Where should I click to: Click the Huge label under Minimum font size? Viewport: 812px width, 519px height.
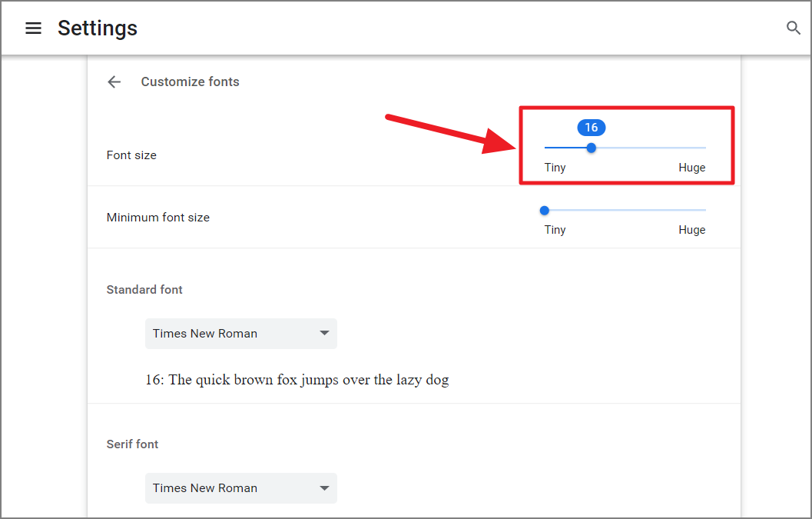pyautogui.click(x=692, y=230)
